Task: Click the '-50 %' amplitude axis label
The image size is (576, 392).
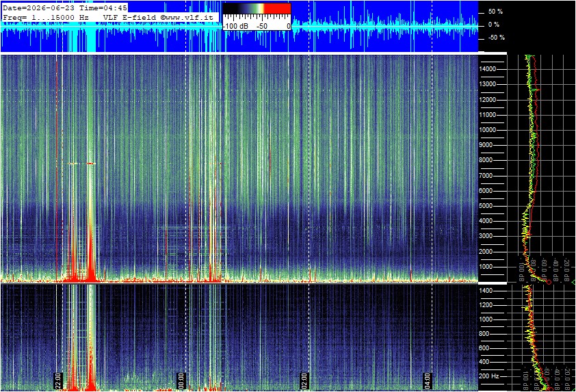Action: tap(497, 38)
